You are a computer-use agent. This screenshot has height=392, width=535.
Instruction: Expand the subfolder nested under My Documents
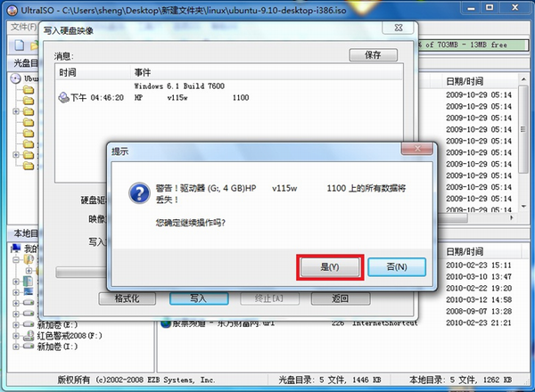(29, 271)
